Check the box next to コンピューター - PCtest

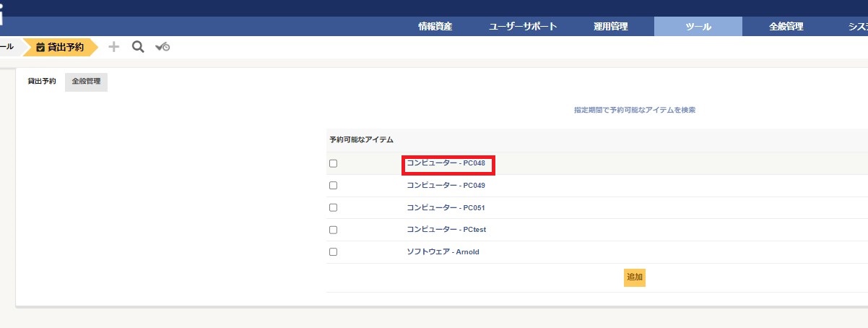(x=333, y=230)
